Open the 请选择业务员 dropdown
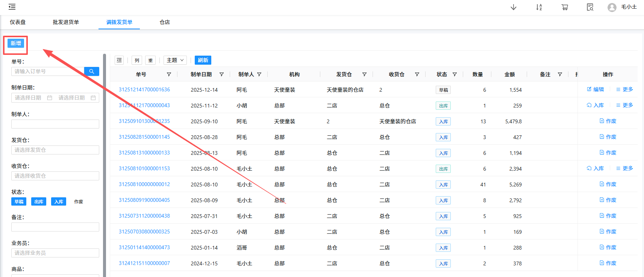This screenshot has width=644, height=277. (55, 253)
